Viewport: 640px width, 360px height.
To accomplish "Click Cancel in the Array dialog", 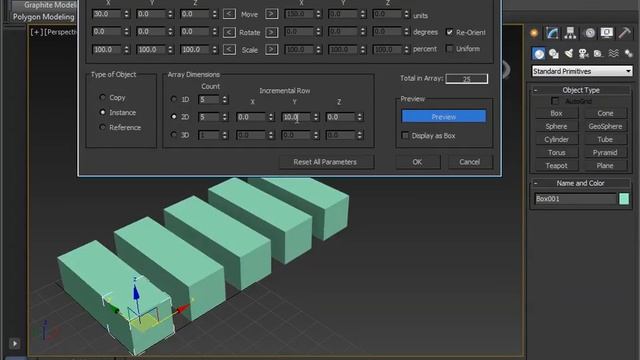I will tap(470, 162).
